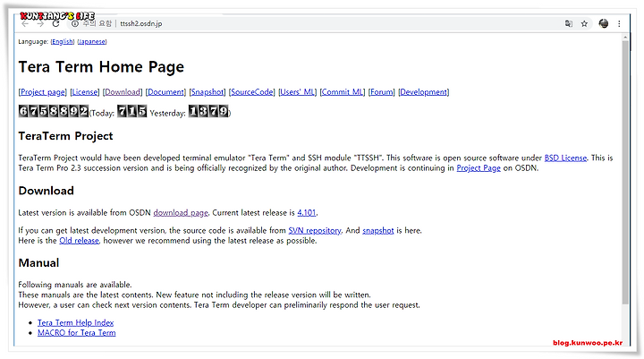The height and width of the screenshot is (359, 644).
Task: Click the text 'Following manuals are available.'
Action: coord(75,285)
